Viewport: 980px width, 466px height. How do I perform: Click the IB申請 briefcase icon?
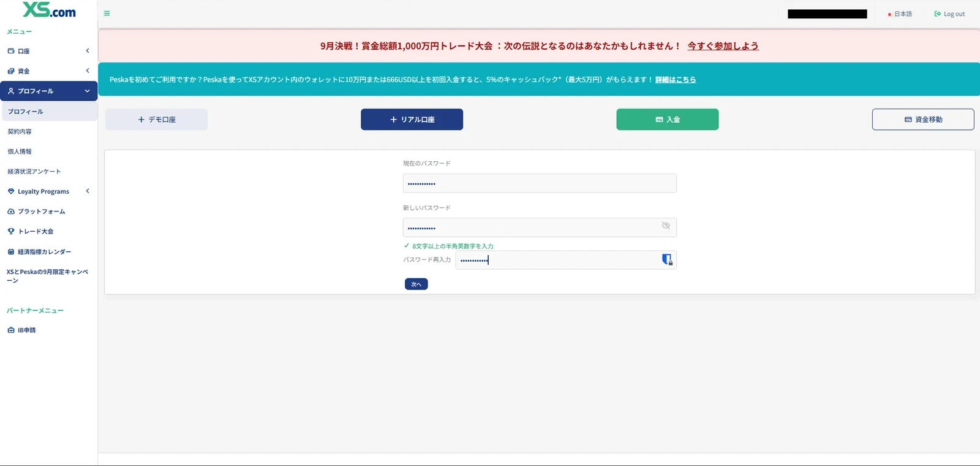(x=11, y=330)
